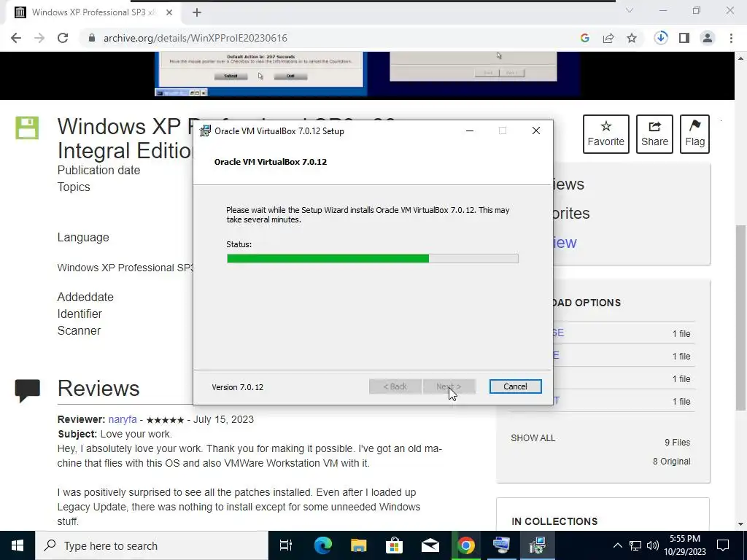Click the 'IN COLLECTIONS' heading

pyautogui.click(x=554, y=521)
